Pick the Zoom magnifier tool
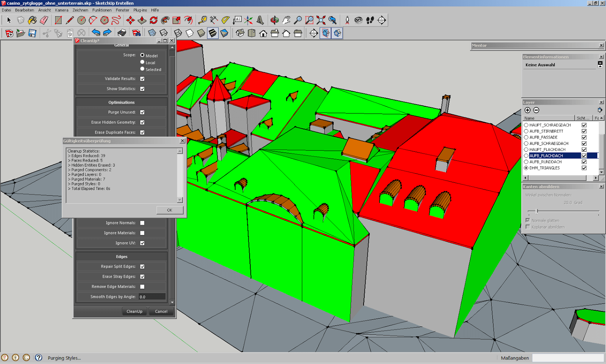 coord(298,20)
